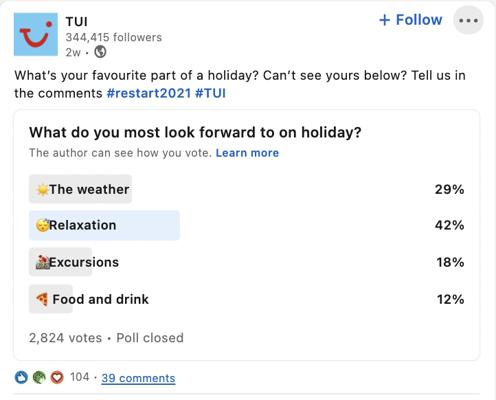This screenshot has width=496, height=400.
Task: Open the three-dot post options menu
Action: click(x=468, y=20)
